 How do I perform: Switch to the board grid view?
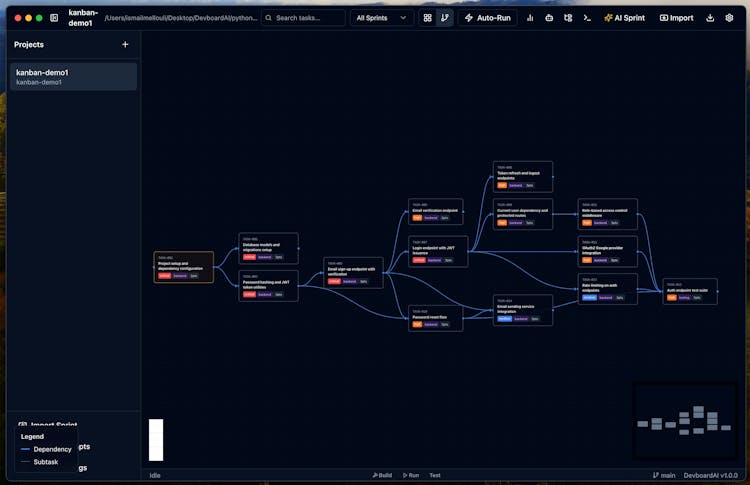tap(428, 18)
